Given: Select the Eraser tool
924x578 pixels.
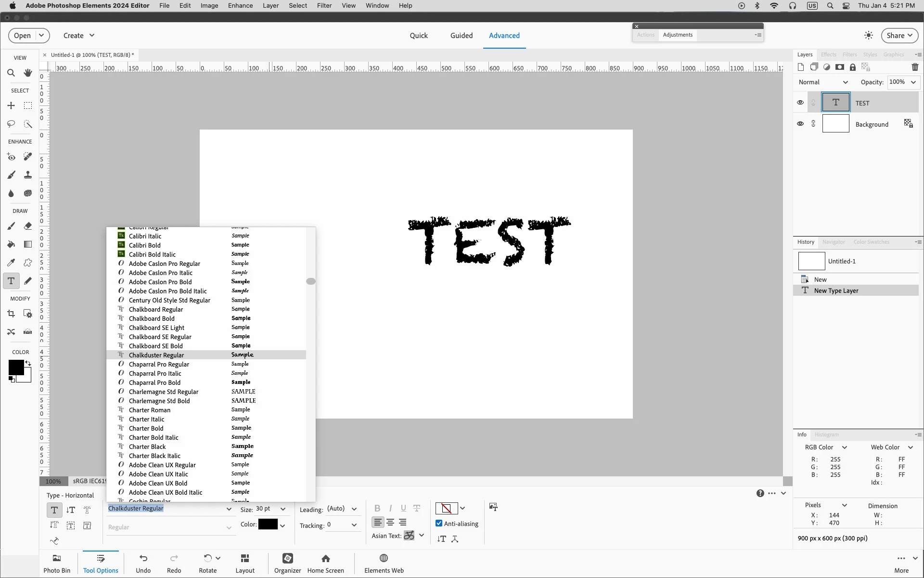Looking at the screenshot, I should (28, 226).
